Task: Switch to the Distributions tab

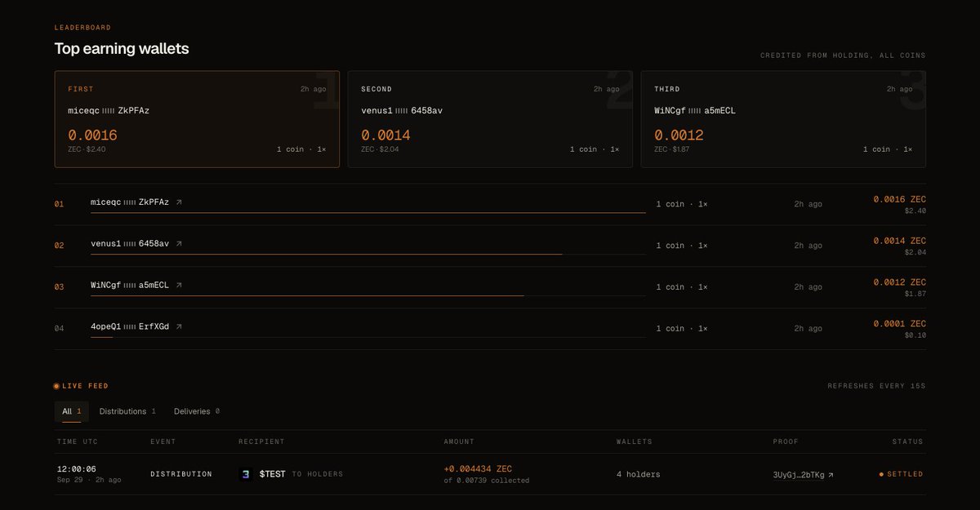Action: point(127,411)
